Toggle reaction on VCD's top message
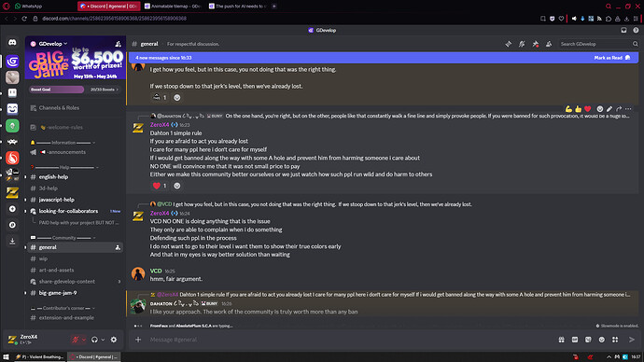This screenshot has width=644, height=362. [x=160, y=97]
